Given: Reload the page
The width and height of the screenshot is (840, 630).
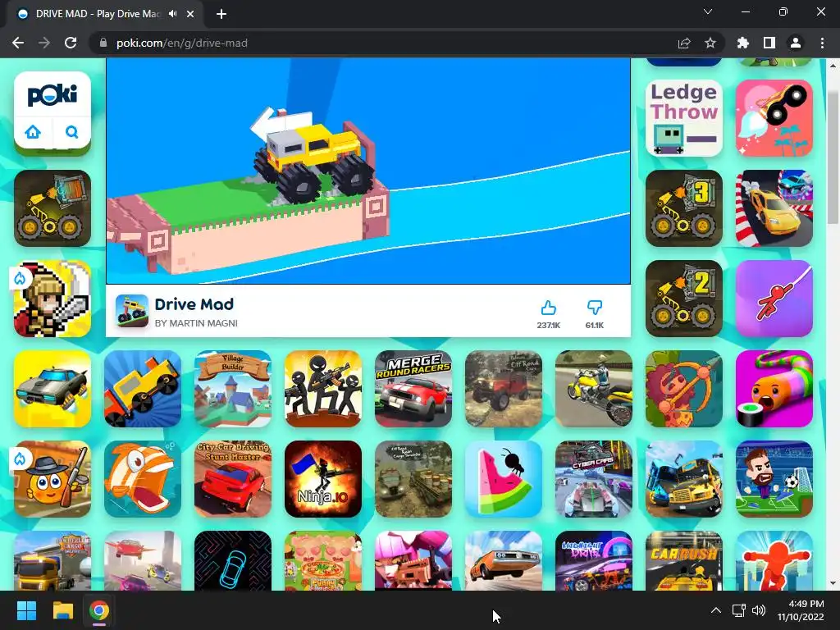Looking at the screenshot, I should pyautogui.click(x=71, y=43).
